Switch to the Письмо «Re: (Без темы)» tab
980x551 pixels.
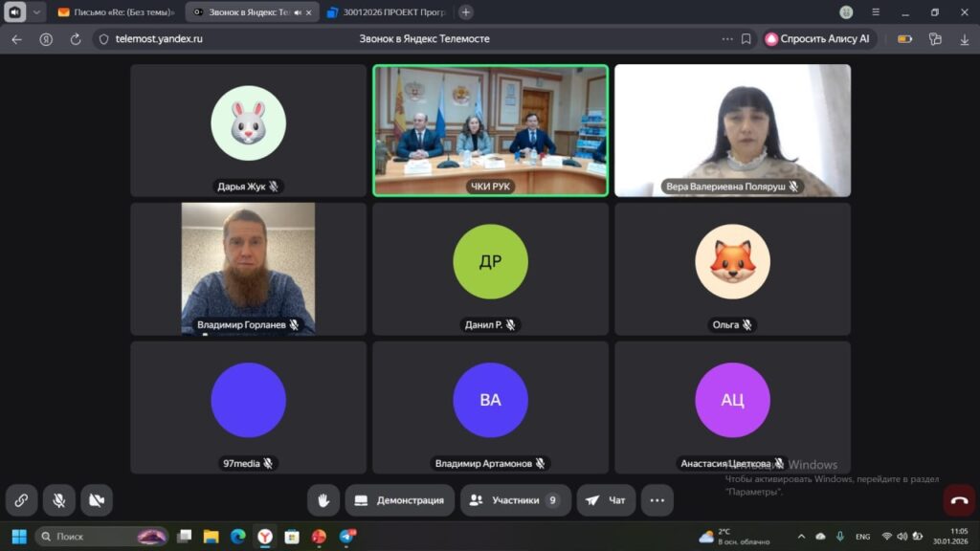point(115,12)
